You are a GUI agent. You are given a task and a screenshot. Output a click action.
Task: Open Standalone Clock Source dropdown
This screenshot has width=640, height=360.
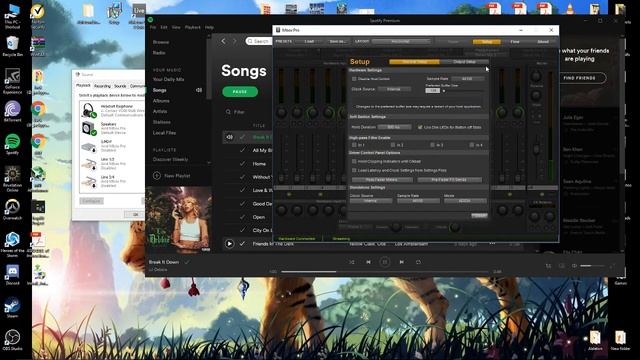tap(371, 201)
